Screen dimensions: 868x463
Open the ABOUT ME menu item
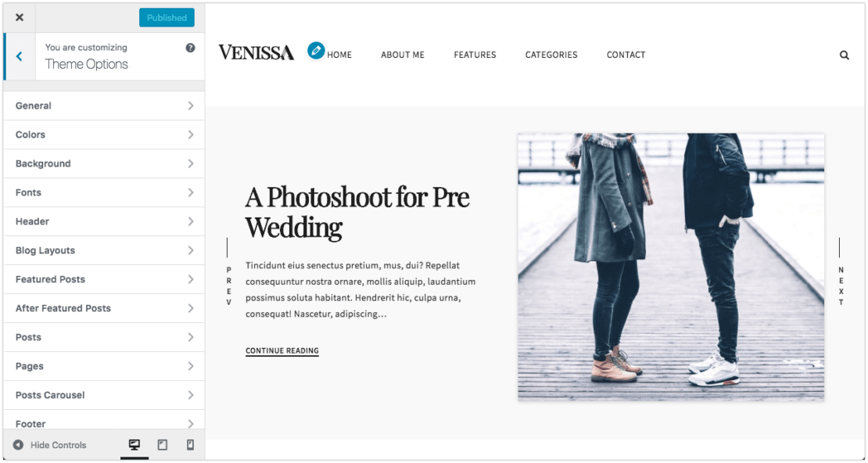coord(403,55)
